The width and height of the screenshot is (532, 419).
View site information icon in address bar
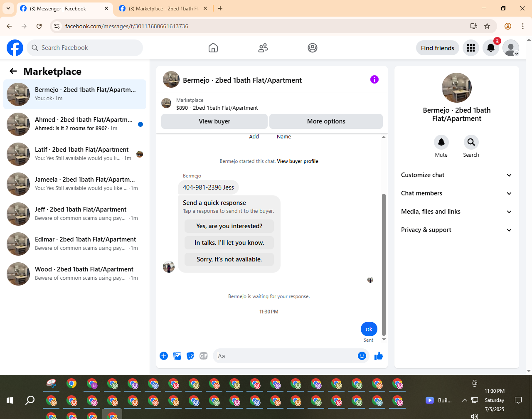tap(57, 26)
